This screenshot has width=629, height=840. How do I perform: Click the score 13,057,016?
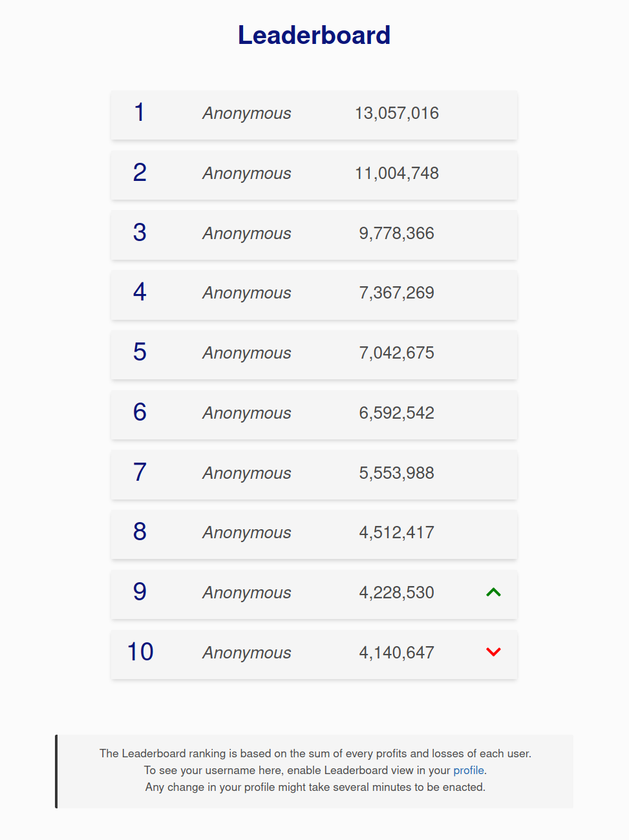pos(396,114)
